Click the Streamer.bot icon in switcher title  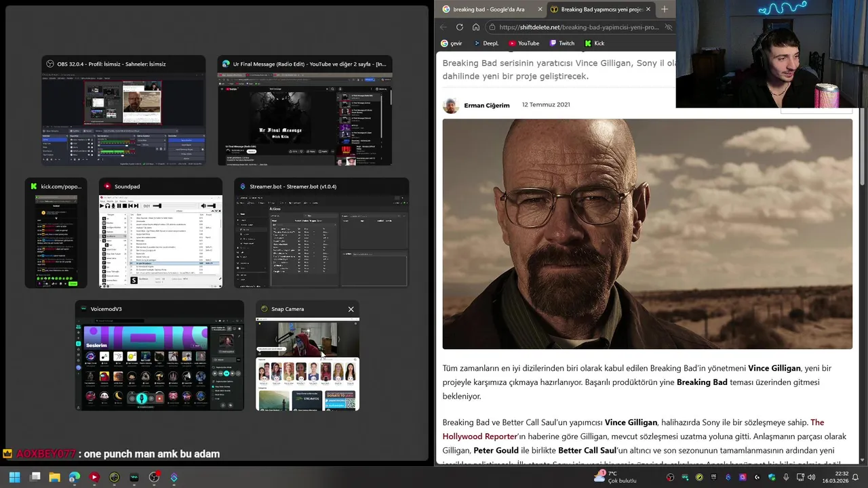(243, 186)
